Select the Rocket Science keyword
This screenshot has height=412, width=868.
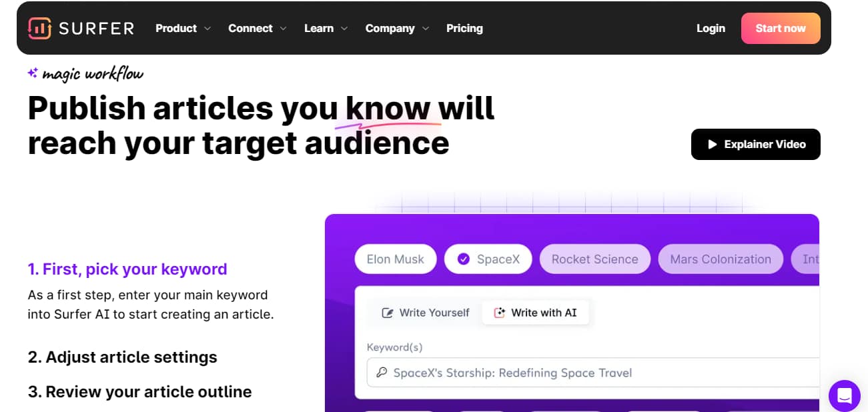[594, 259]
